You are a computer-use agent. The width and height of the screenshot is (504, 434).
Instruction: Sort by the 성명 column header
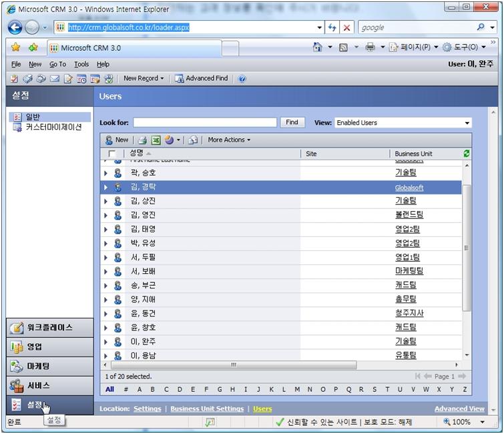pos(136,154)
